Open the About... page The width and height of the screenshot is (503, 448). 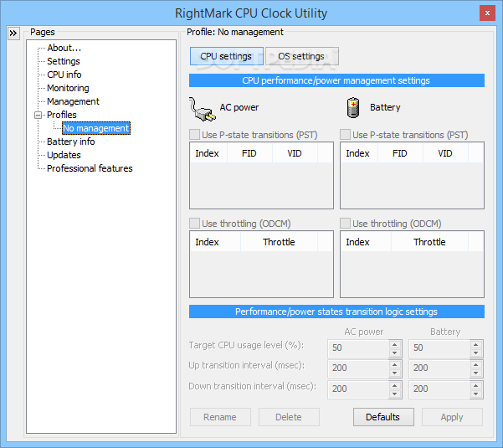tap(64, 48)
